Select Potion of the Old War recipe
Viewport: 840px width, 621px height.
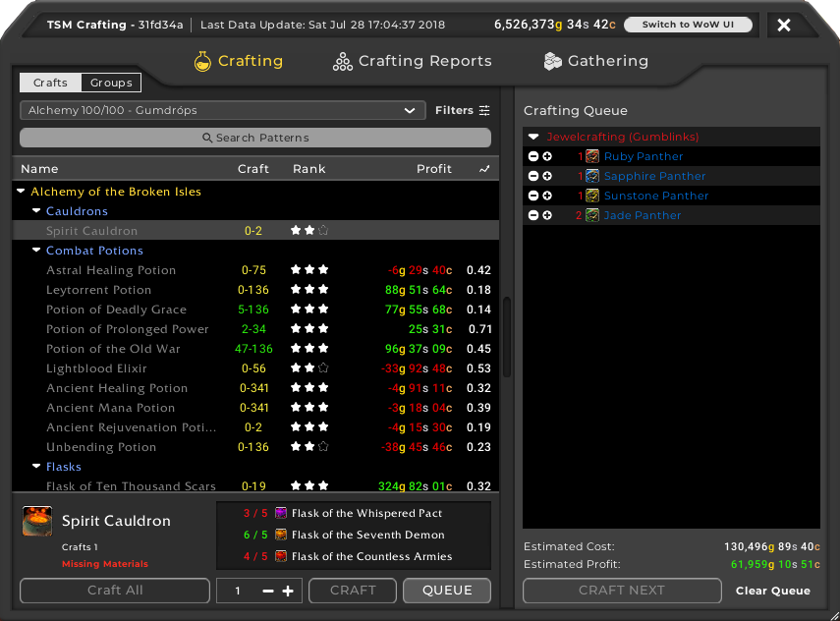pos(255,349)
